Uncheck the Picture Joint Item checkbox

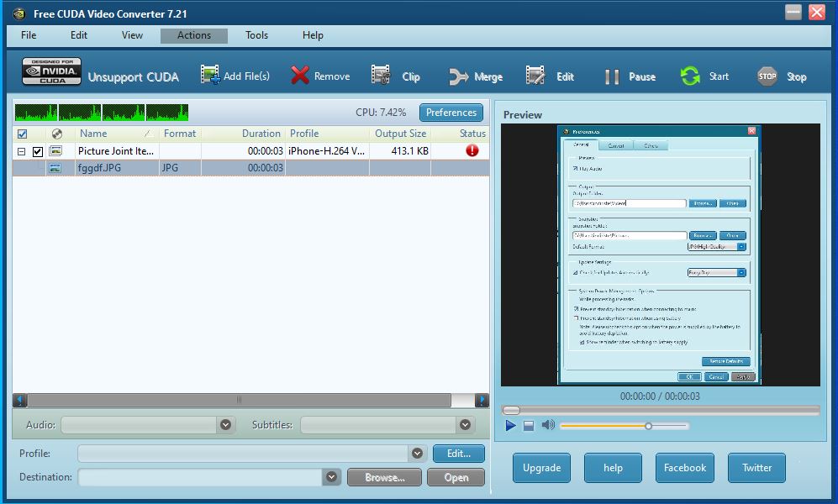tap(38, 152)
